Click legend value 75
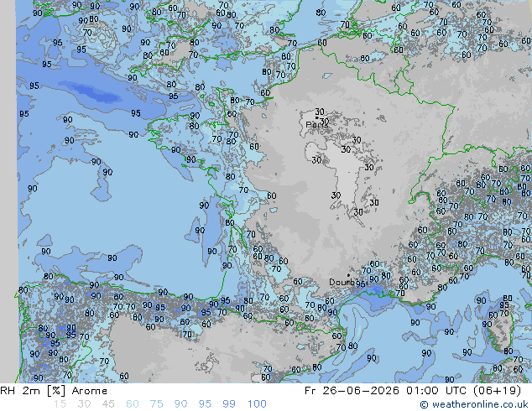Viewport: 532px width, 411px height. tap(156, 404)
